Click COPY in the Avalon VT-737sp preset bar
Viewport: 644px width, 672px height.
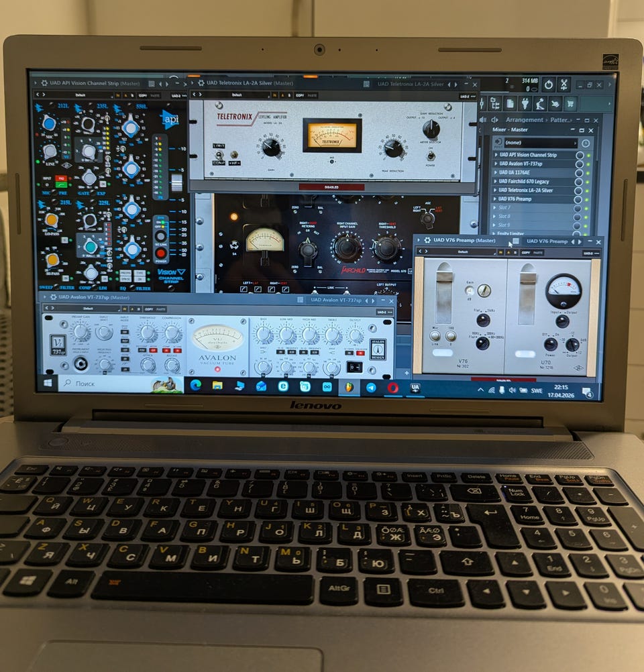coord(149,309)
